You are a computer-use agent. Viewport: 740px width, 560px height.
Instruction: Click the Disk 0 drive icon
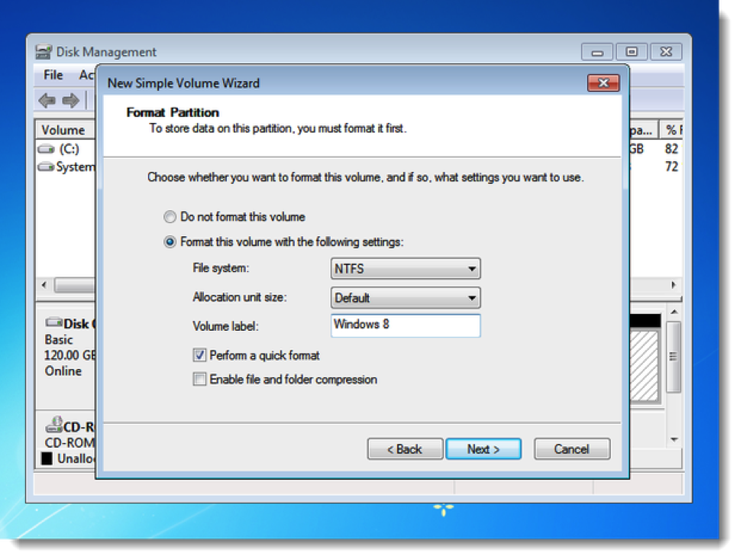[53, 322]
